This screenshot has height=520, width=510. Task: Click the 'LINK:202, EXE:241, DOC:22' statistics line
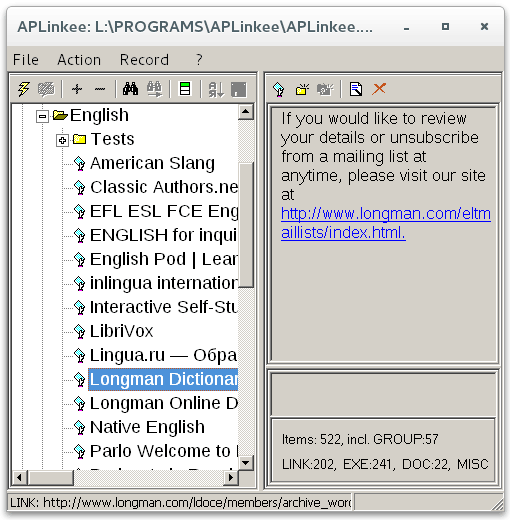pyautogui.click(x=385, y=464)
